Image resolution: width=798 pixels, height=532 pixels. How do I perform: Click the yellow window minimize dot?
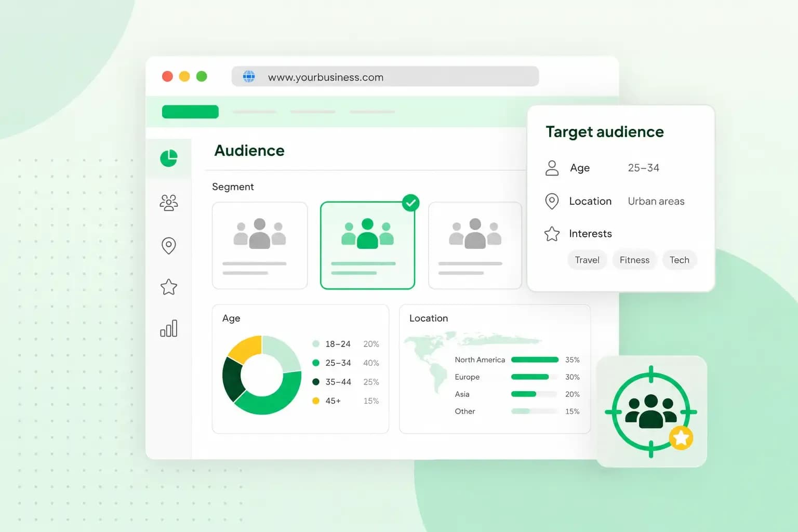click(x=184, y=76)
